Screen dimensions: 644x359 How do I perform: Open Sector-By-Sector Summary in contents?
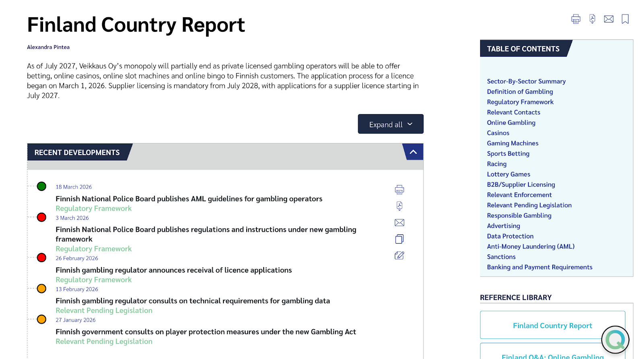526,81
